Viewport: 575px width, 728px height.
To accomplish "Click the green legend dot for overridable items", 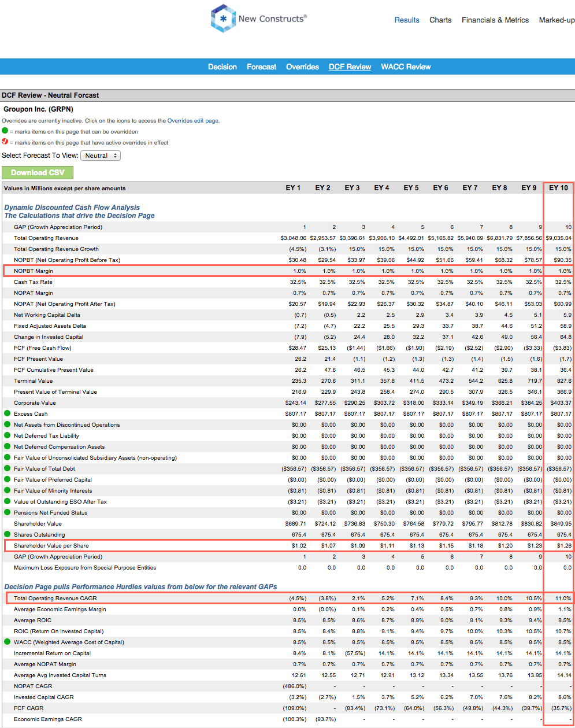I will tap(5, 131).
